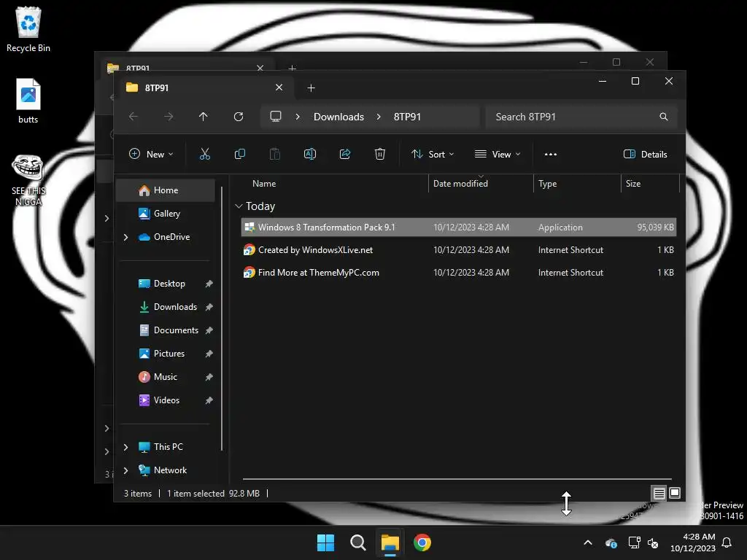Open the See more three-dots menu
The image size is (747, 560).
(551, 155)
